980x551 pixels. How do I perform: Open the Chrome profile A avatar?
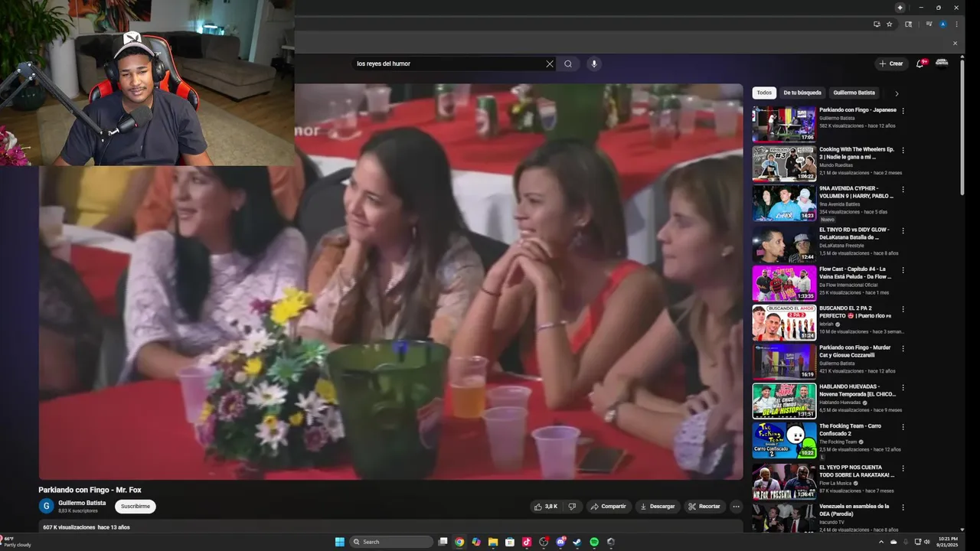[x=943, y=24]
